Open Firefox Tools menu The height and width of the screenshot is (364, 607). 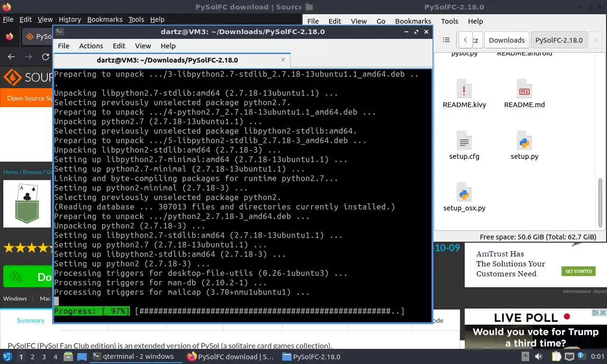click(136, 19)
